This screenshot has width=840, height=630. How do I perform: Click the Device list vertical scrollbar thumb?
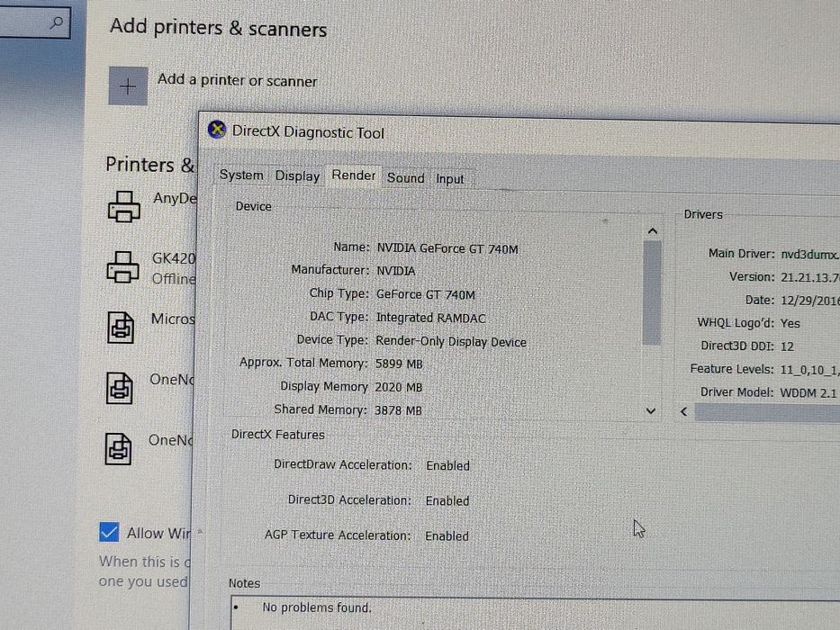pyautogui.click(x=652, y=292)
